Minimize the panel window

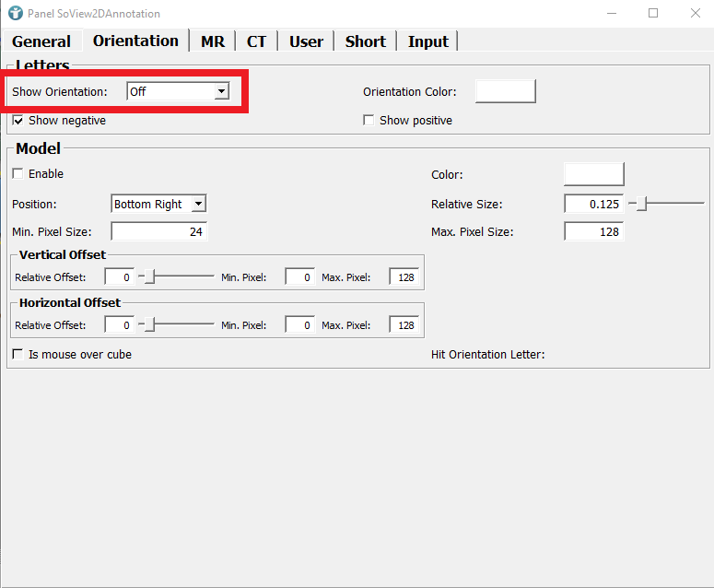click(611, 13)
